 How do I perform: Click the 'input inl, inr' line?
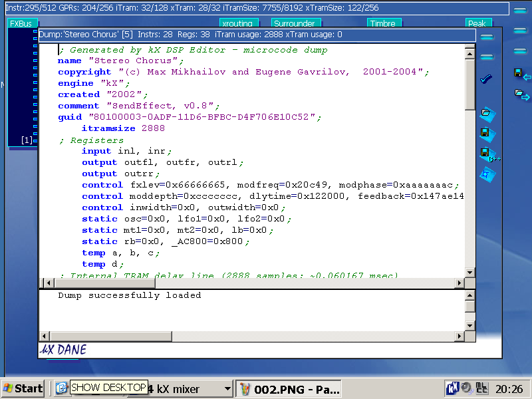[127, 151]
